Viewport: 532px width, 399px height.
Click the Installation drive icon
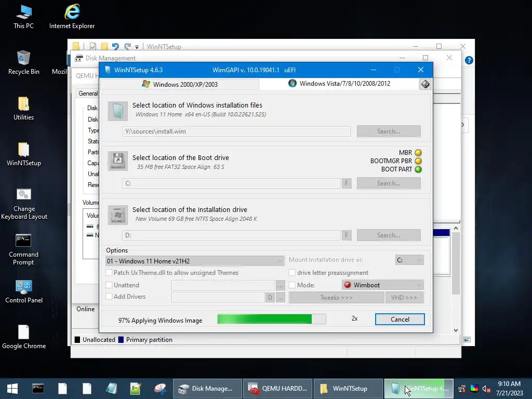[x=118, y=215]
